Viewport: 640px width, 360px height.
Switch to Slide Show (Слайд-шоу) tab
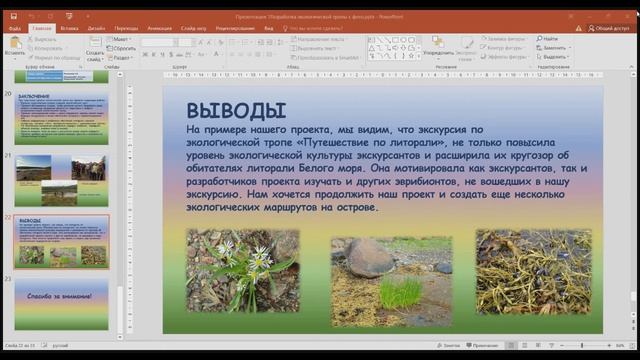click(193, 29)
